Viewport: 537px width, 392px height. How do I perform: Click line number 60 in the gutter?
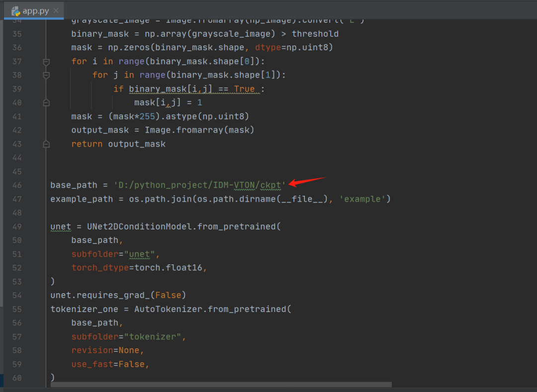[x=17, y=378]
